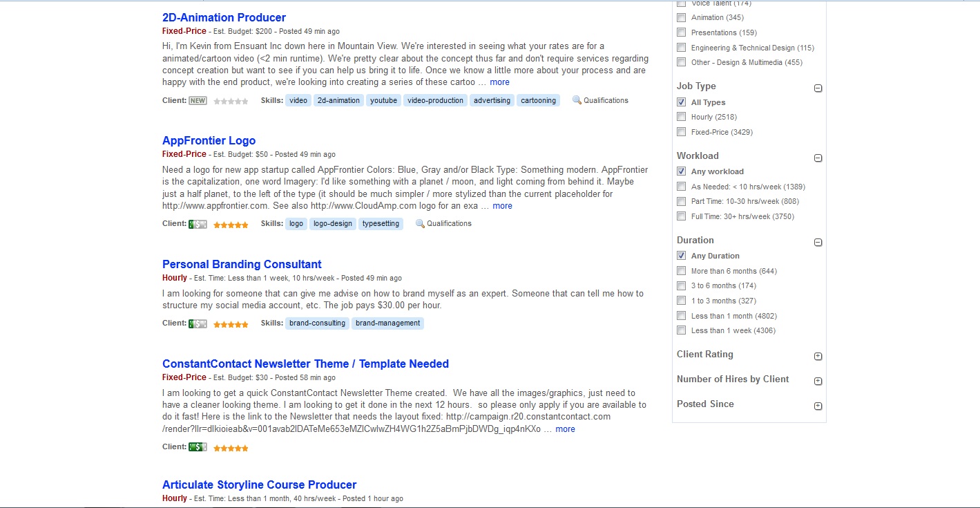Viewport: 980px width, 508px height.
Task: Select the 'video-production' skill tag
Action: click(436, 101)
